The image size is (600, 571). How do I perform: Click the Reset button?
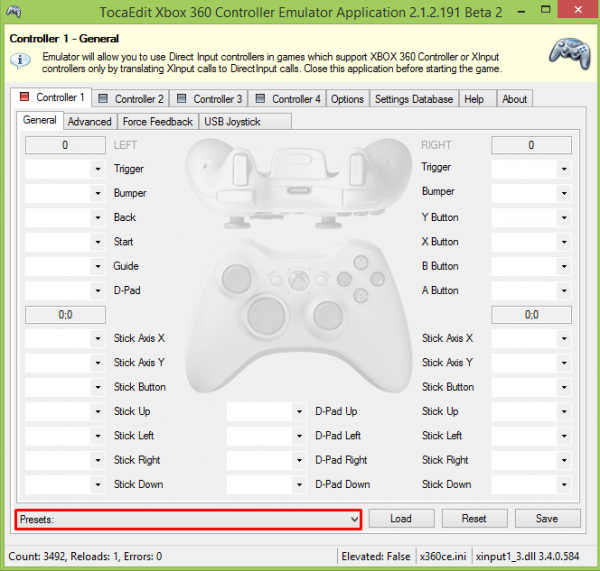(474, 519)
